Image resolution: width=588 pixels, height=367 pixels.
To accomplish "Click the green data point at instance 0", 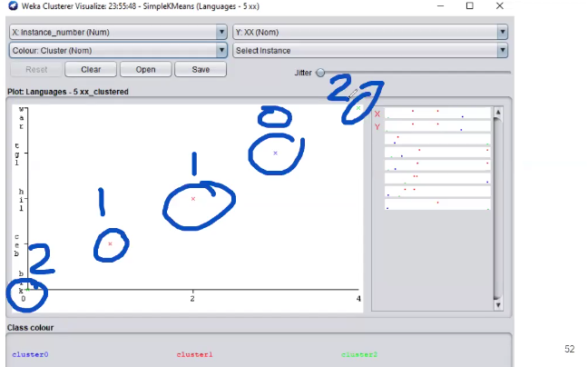I will [x=28, y=289].
